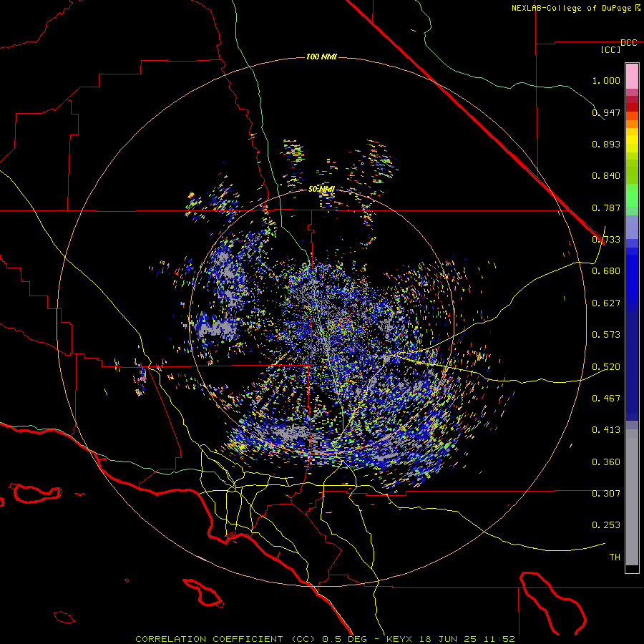
Task: Click the 100 NMI range ring label
Action: point(321,57)
